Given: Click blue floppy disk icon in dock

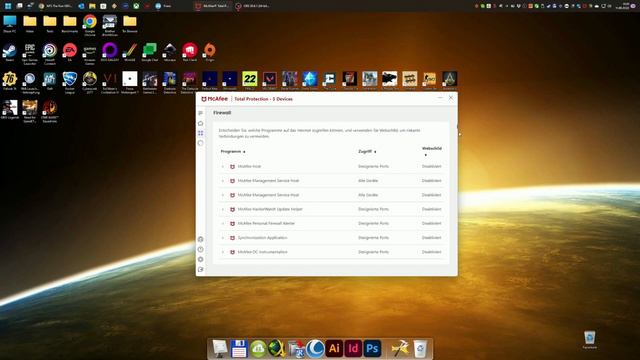Looking at the screenshot, I should click(239, 349).
